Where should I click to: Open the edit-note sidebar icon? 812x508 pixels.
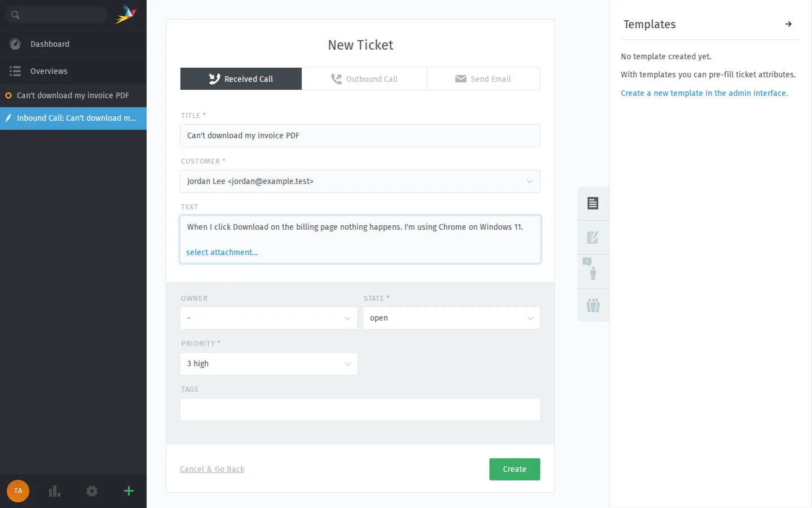pyautogui.click(x=593, y=238)
